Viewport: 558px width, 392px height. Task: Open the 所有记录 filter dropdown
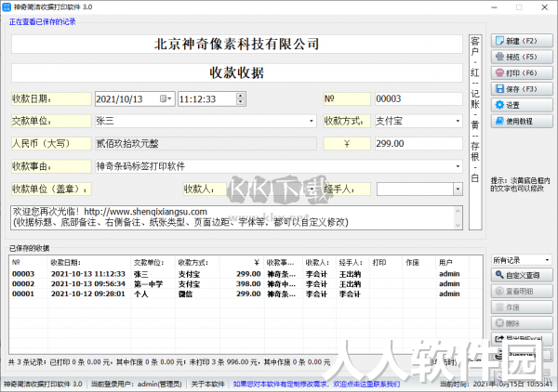coord(547,260)
